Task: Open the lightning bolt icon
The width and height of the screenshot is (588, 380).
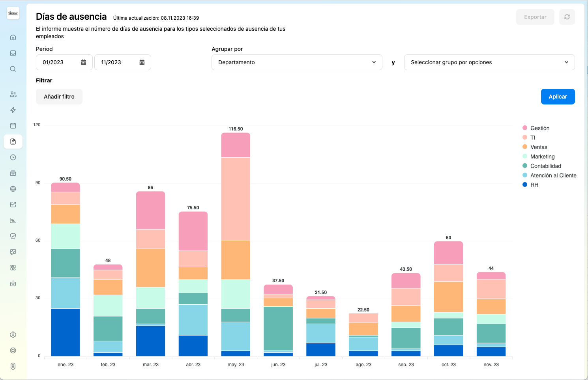Action: pos(13,110)
